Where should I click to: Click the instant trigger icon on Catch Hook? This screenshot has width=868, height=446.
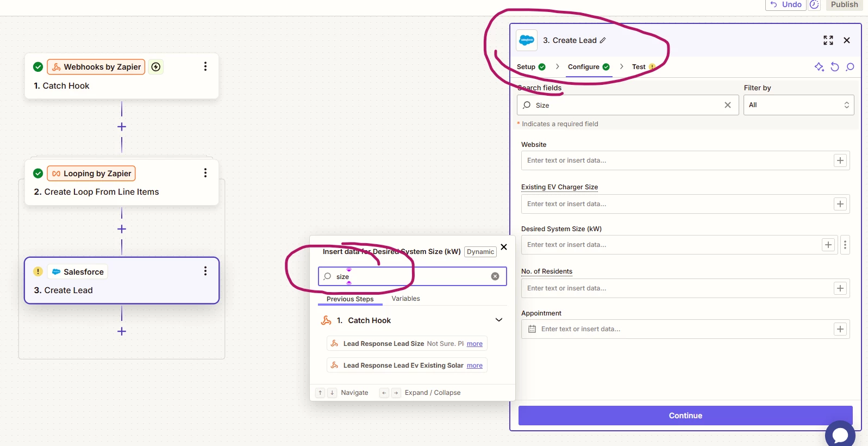click(x=156, y=67)
